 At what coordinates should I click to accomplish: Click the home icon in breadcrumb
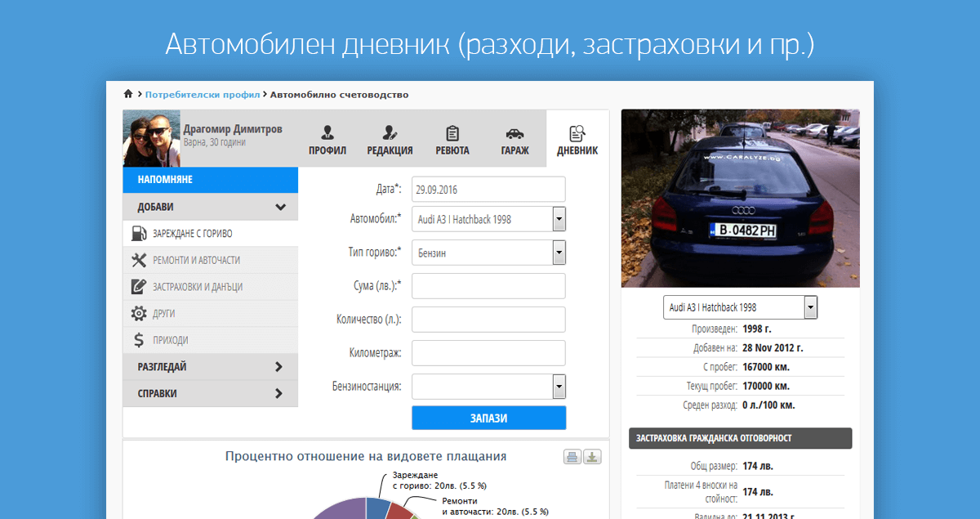128,94
